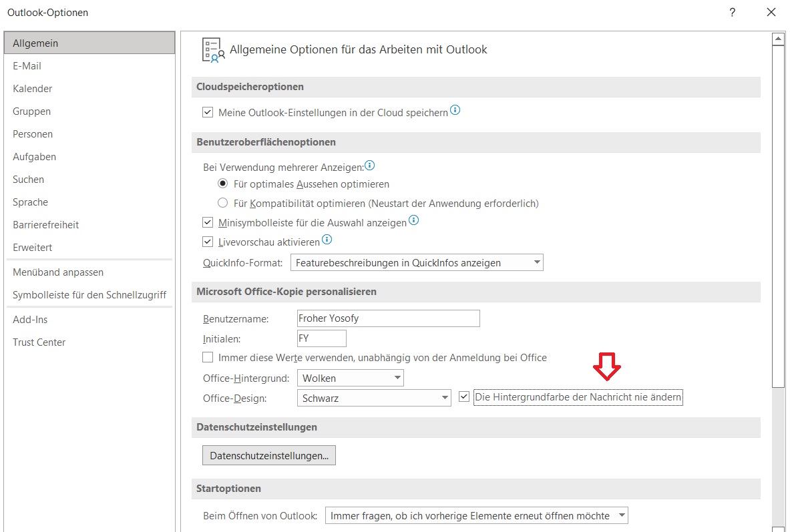The width and height of the screenshot is (790, 532).
Task: Click the Cloudspeicheroptionen section heading
Action: point(250,87)
